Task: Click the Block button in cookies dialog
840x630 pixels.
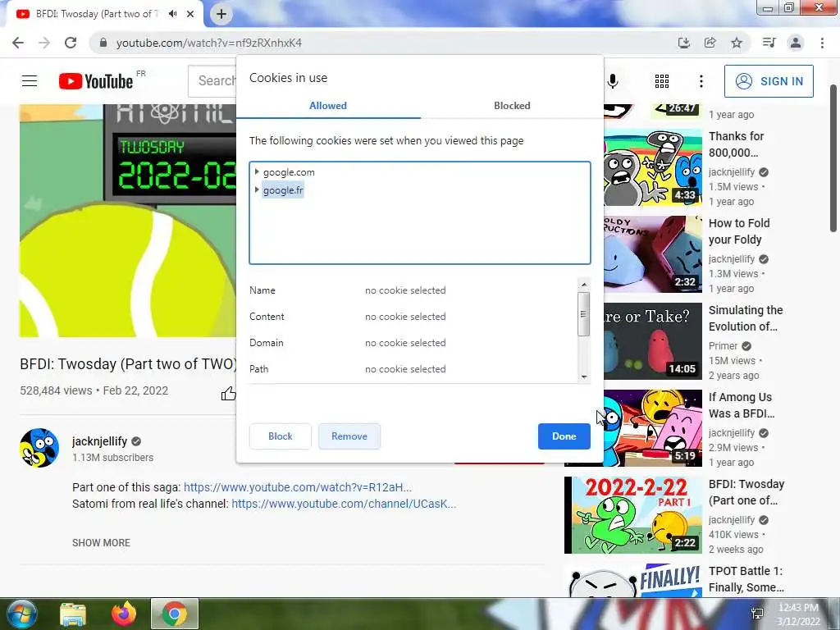Action: (x=281, y=436)
